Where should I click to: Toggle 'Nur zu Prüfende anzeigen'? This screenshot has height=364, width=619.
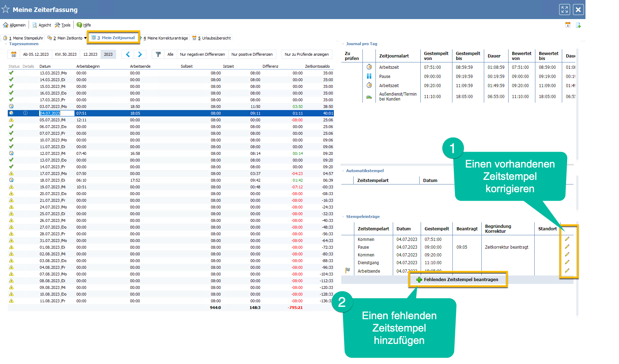[306, 54]
